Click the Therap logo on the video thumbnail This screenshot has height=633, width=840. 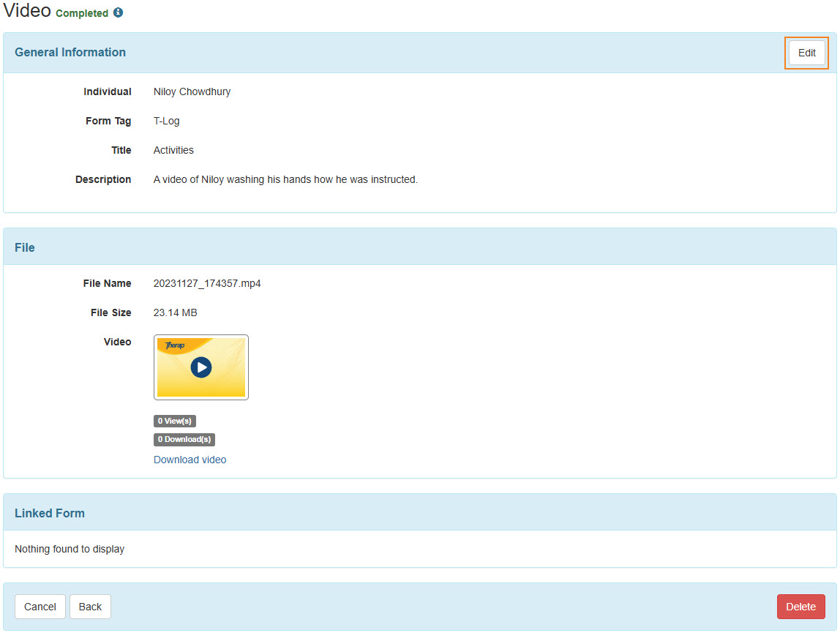click(175, 345)
